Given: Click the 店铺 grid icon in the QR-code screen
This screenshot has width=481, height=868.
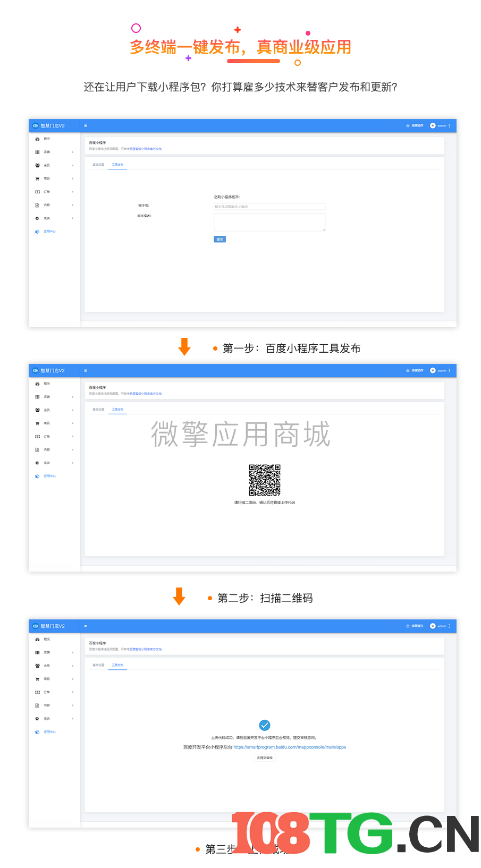Looking at the screenshot, I should tap(37, 397).
